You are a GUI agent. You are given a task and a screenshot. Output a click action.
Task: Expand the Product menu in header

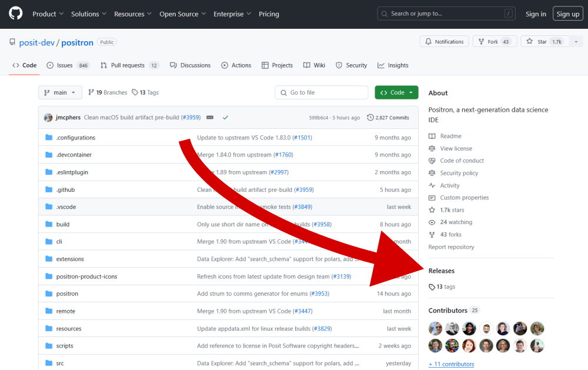coord(48,14)
